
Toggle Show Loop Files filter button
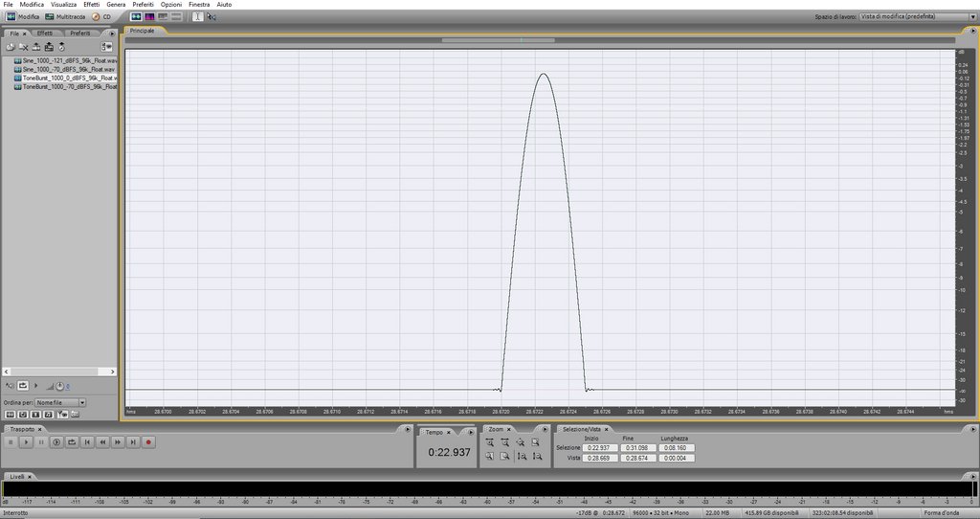[23, 415]
